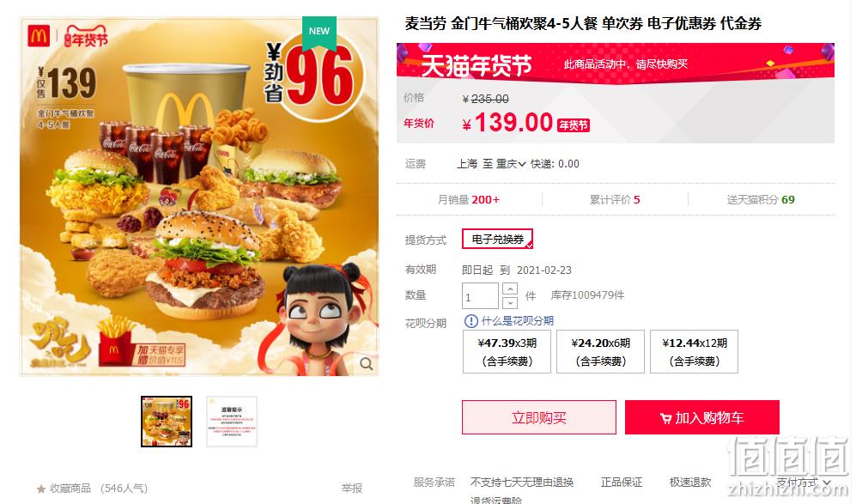Choose the ¥12.44x12期 installment option
This screenshot has width=856, height=504.
[695, 352]
